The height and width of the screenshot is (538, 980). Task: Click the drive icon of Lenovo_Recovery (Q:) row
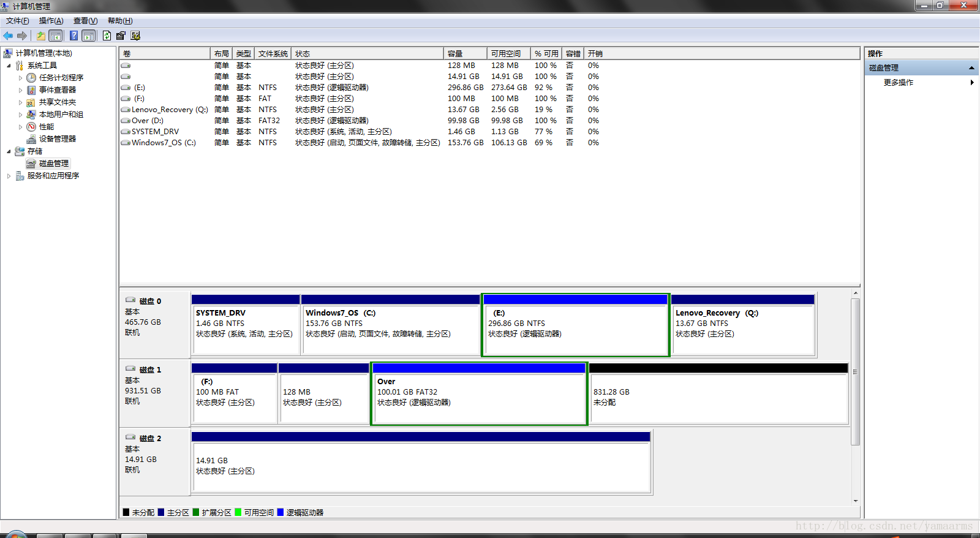[126, 110]
